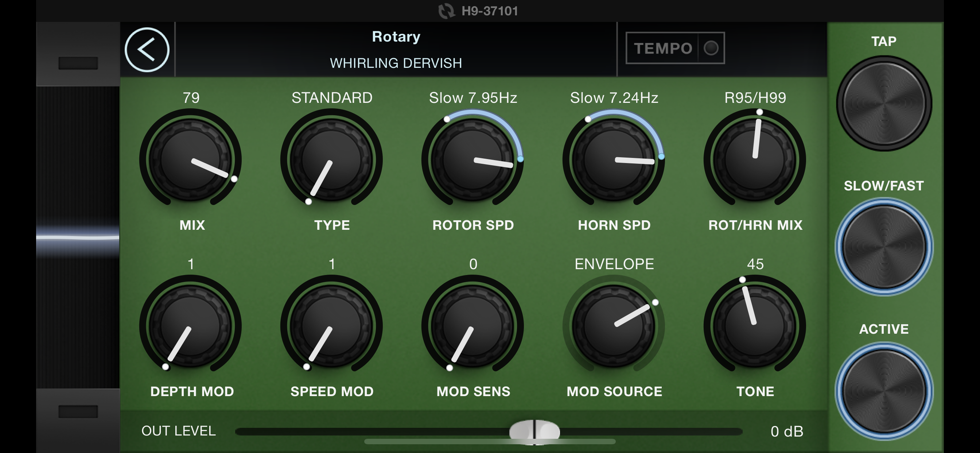
Task: Click the ROTOR SPD knob
Action: pyautogui.click(x=472, y=159)
